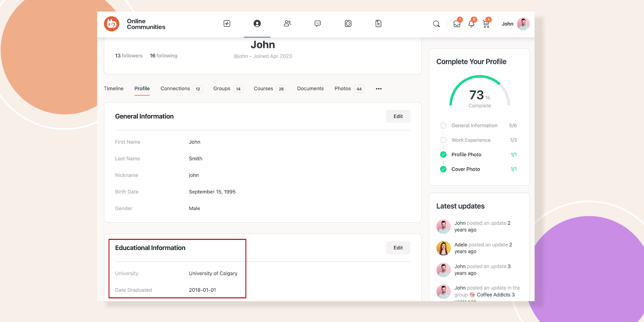Image resolution: width=644 pixels, height=322 pixels.
Task: Click the search magnifier icon
Action: 436,24
